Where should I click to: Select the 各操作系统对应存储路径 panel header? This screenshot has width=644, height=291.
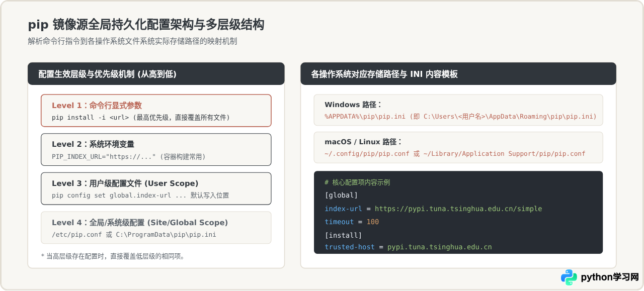(x=458, y=74)
